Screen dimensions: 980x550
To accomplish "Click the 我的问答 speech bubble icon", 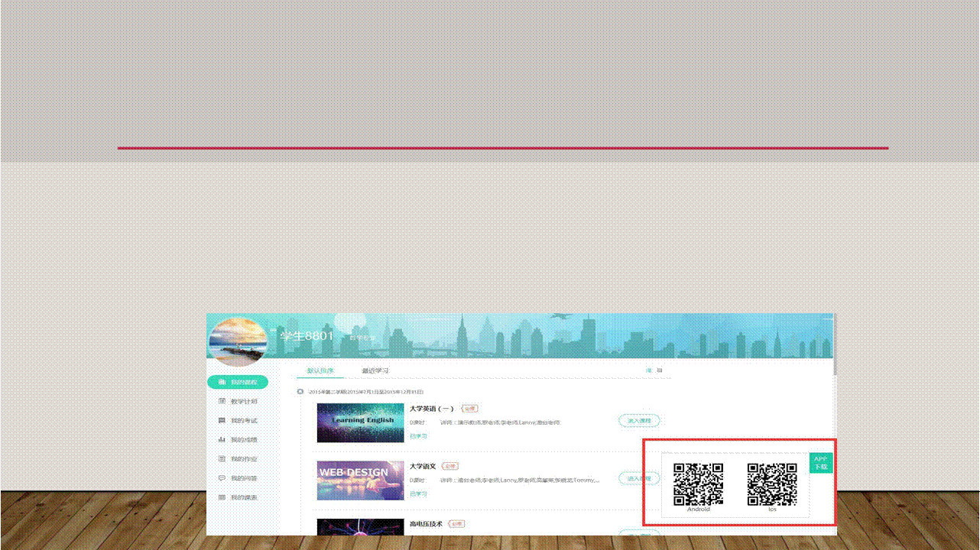I will point(222,478).
